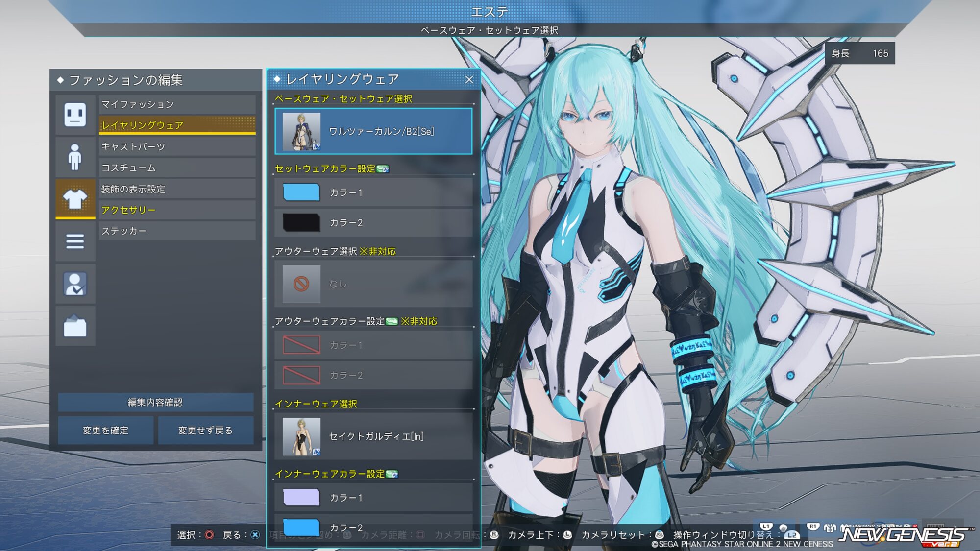Select the face icon in the sidebar
The width and height of the screenshot is (980, 551).
pyautogui.click(x=75, y=115)
